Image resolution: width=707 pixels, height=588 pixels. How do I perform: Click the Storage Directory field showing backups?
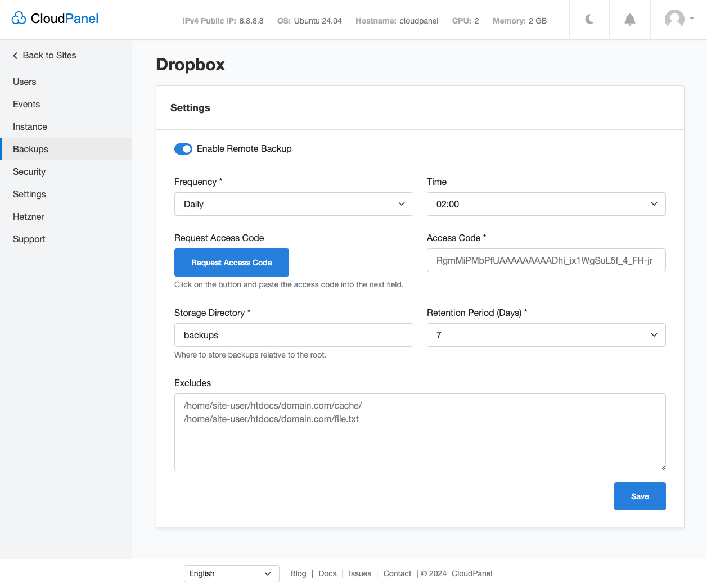tap(294, 335)
